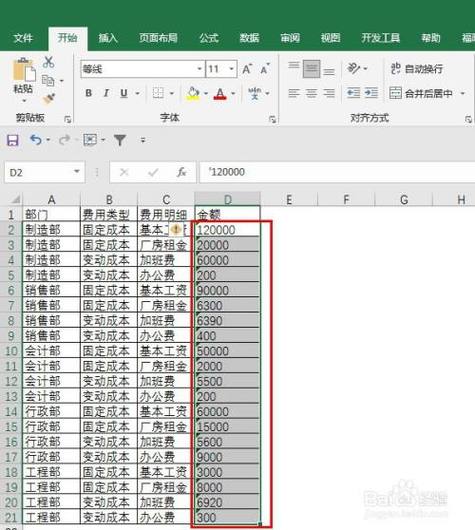The width and height of the screenshot is (475, 530).
Task: Apply yellow fill color bucket
Action: click(x=193, y=94)
